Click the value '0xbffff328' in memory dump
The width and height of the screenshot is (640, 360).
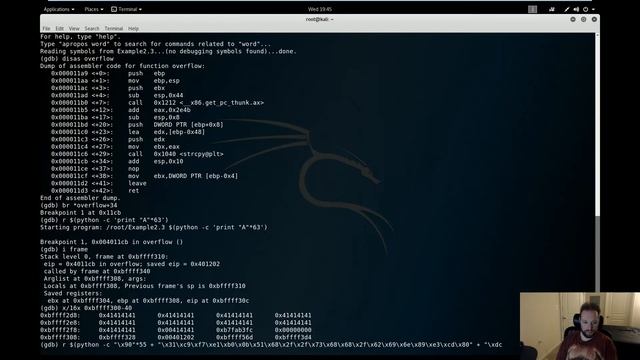pos(117,338)
